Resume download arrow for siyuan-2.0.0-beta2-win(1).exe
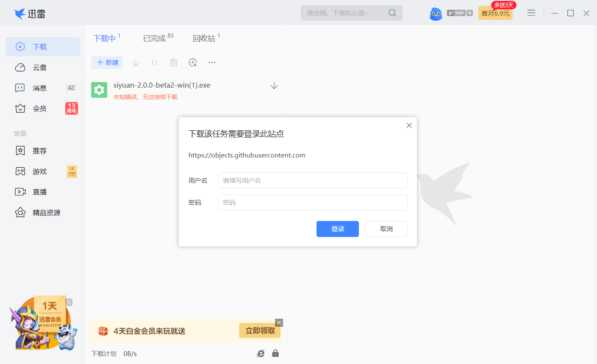This screenshot has height=364, width=597. click(x=274, y=86)
